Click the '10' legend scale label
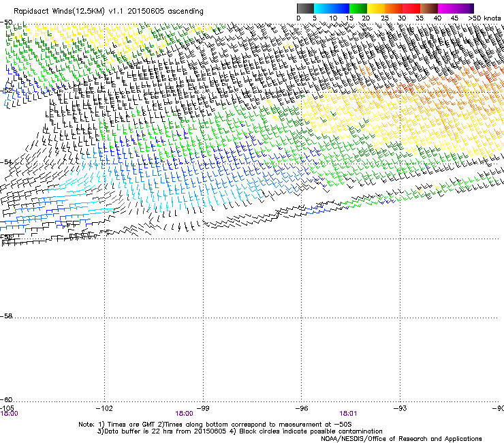This screenshot has width=504, height=443. [333, 18]
